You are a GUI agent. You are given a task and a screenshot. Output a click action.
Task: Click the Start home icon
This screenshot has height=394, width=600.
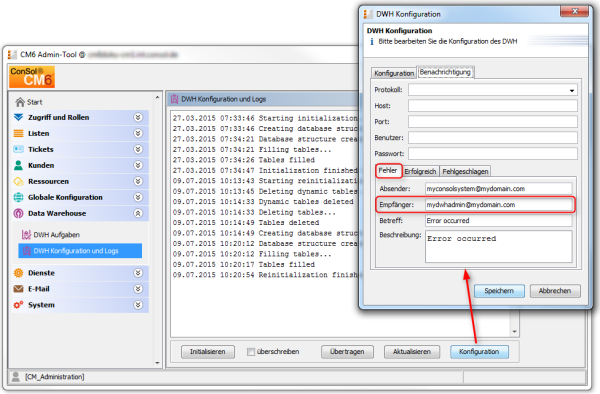pos(20,102)
